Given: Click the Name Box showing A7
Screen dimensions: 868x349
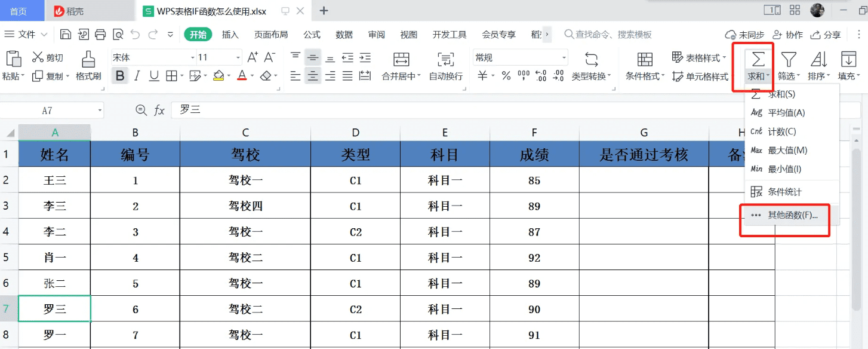Looking at the screenshot, I should [52, 110].
